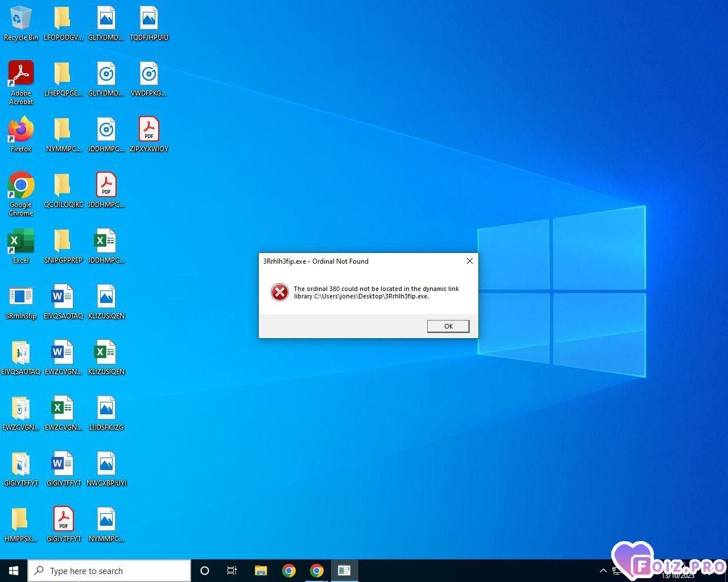Open Cortana from the taskbar

205,571
